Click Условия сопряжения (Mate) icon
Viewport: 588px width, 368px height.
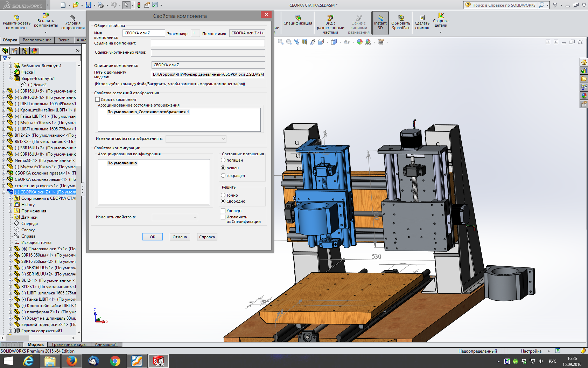click(x=73, y=18)
